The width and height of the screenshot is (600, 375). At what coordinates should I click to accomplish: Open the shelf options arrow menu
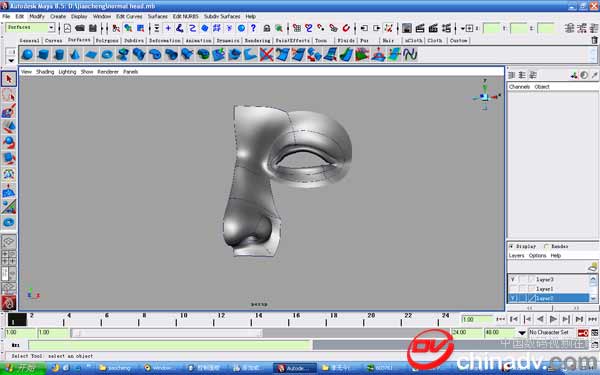pyautogui.click(x=11, y=61)
